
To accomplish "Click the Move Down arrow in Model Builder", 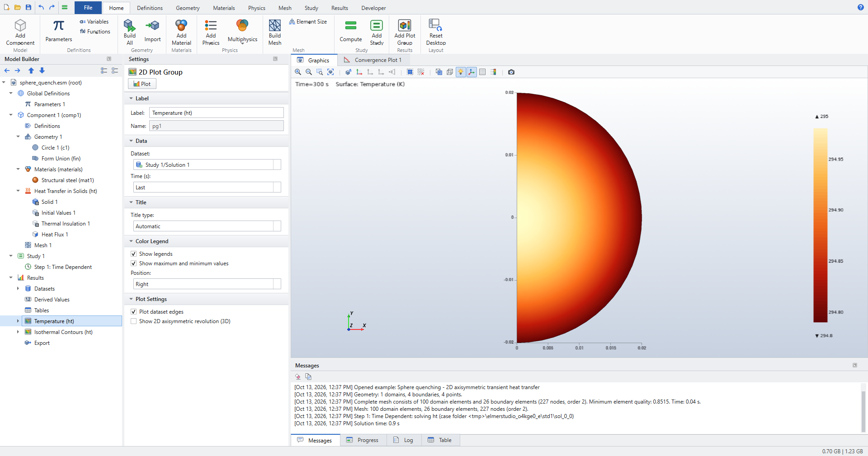I will click(x=42, y=71).
